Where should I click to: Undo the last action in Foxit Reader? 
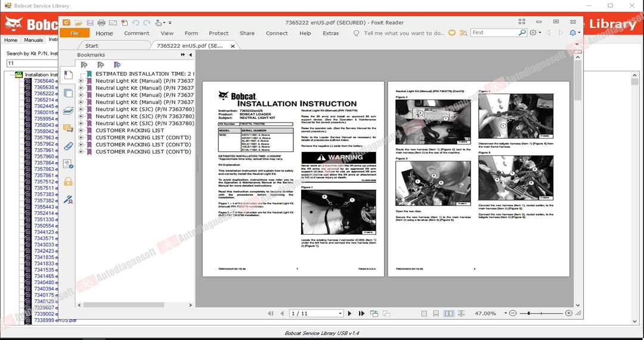[x=135, y=23]
